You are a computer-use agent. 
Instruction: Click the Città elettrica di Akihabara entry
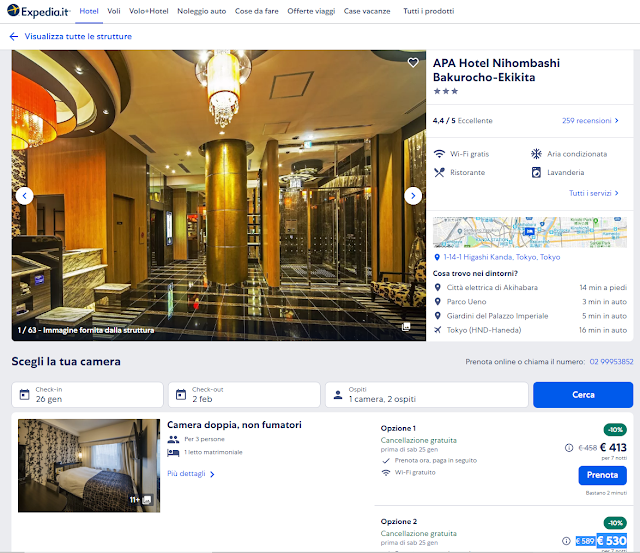(530, 287)
